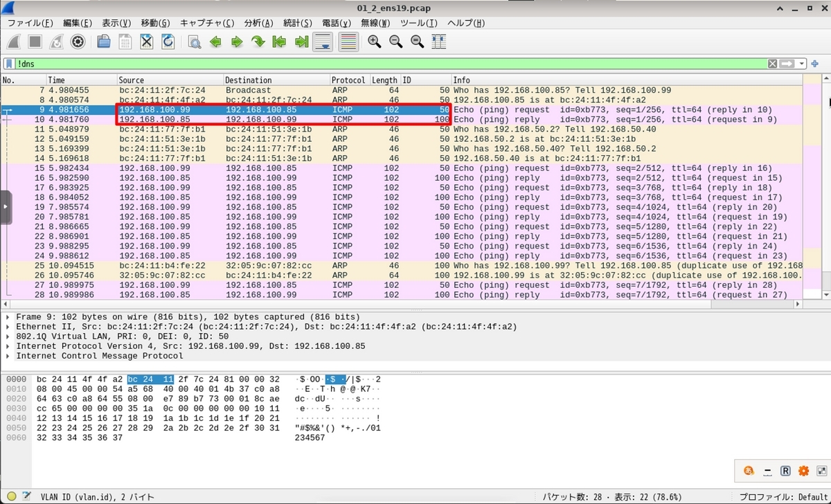Image resolution: width=831 pixels, height=504 pixels.
Task: Zoom in on packet text
Action: point(375,42)
